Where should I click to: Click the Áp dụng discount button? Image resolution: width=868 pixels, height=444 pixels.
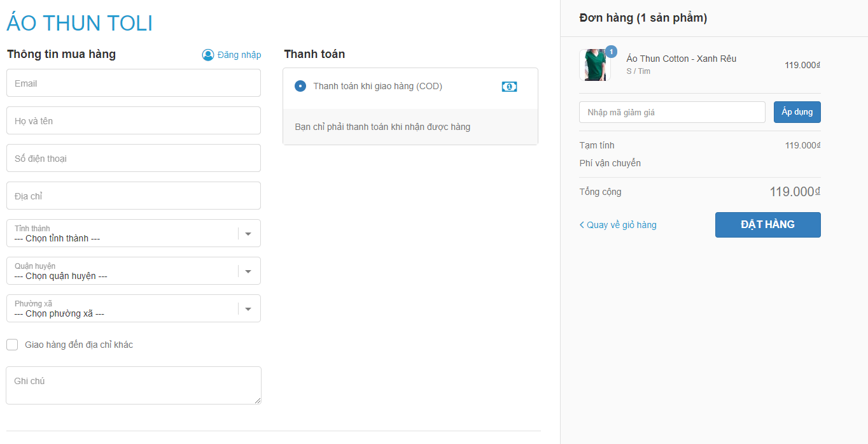tap(797, 112)
